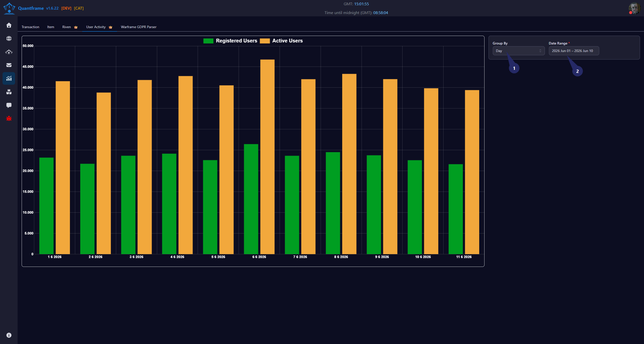The image size is (644, 344).
Task: Switch to the Riven tab
Action: (x=67, y=27)
